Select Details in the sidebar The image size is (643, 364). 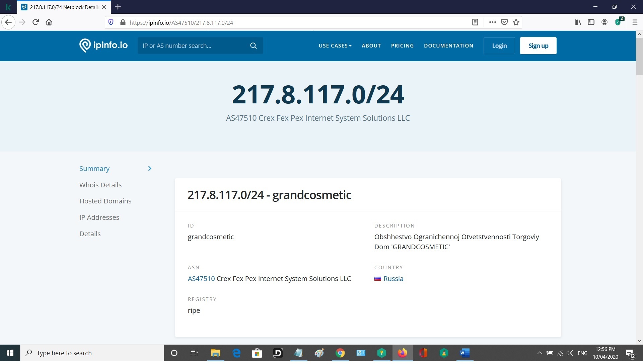tap(90, 234)
